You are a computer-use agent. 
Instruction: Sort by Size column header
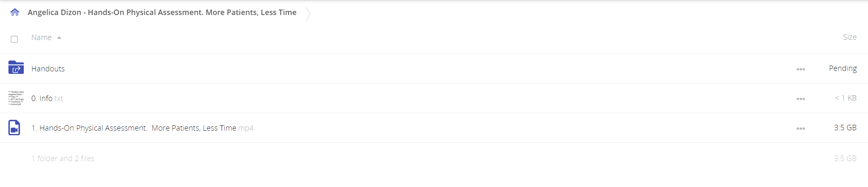tap(850, 37)
